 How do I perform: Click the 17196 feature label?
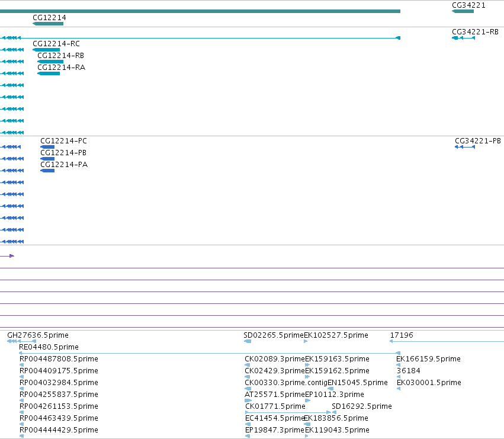click(402, 335)
